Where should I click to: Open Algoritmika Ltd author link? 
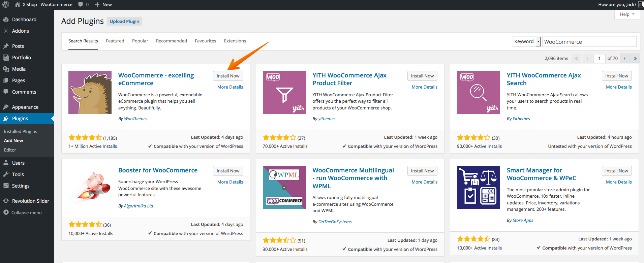pyautogui.click(x=139, y=206)
